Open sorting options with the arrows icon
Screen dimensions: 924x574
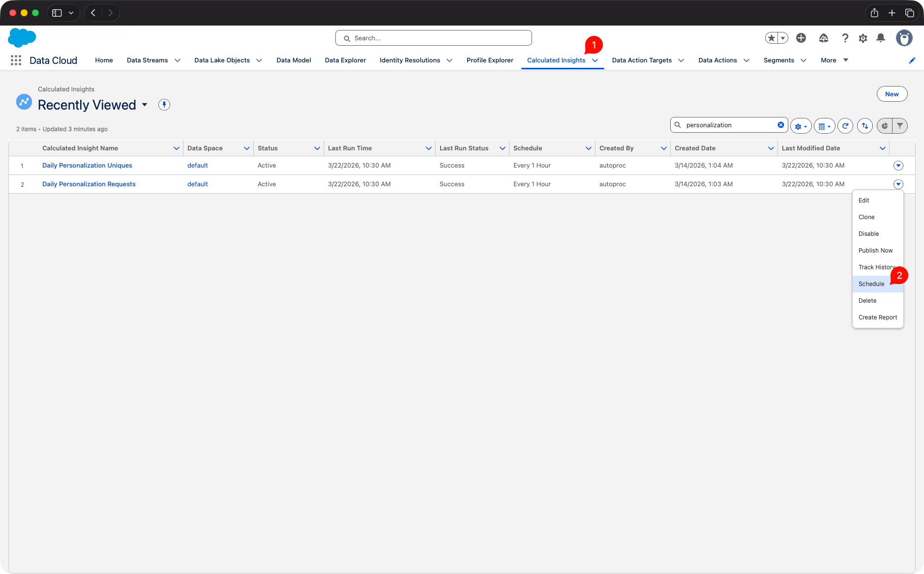(864, 126)
